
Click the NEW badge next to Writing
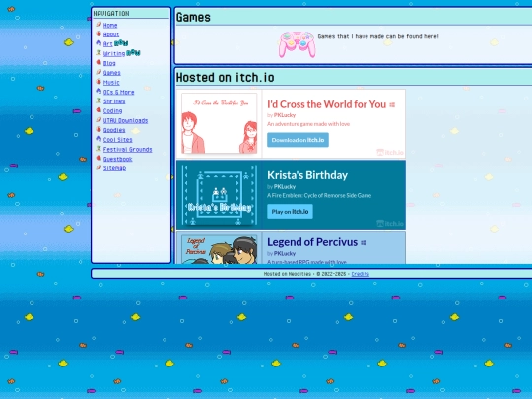[133, 53]
